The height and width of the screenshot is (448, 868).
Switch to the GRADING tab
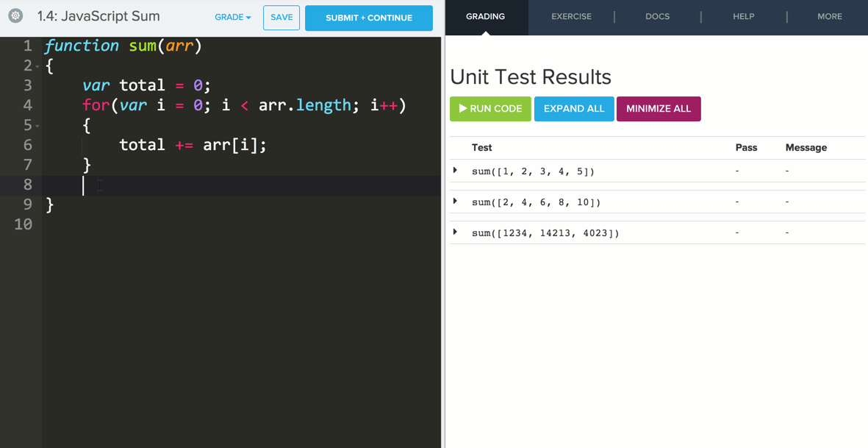coord(485,16)
